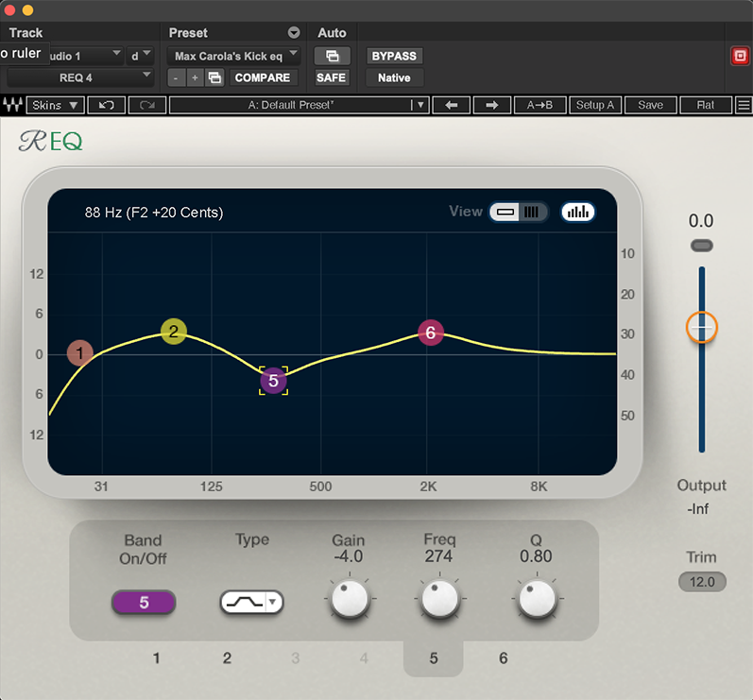Toggle the BYPASS button
Viewport: 753px width, 700px height.
(394, 57)
